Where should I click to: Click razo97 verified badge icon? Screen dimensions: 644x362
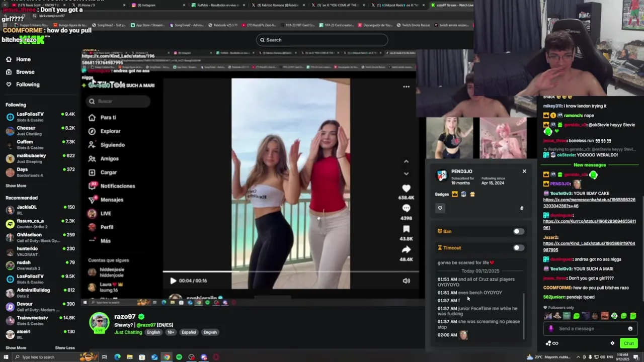141,317
